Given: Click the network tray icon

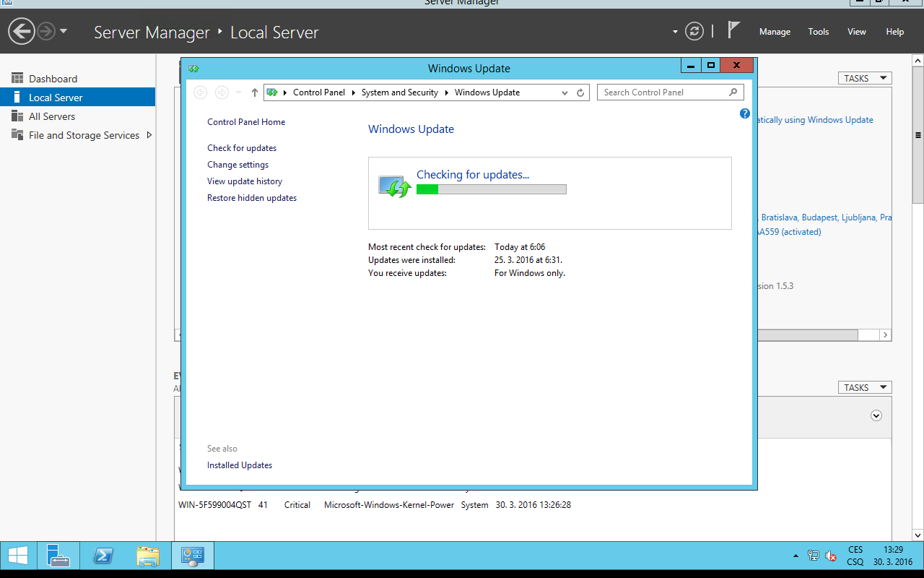Looking at the screenshot, I should pos(814,556).
